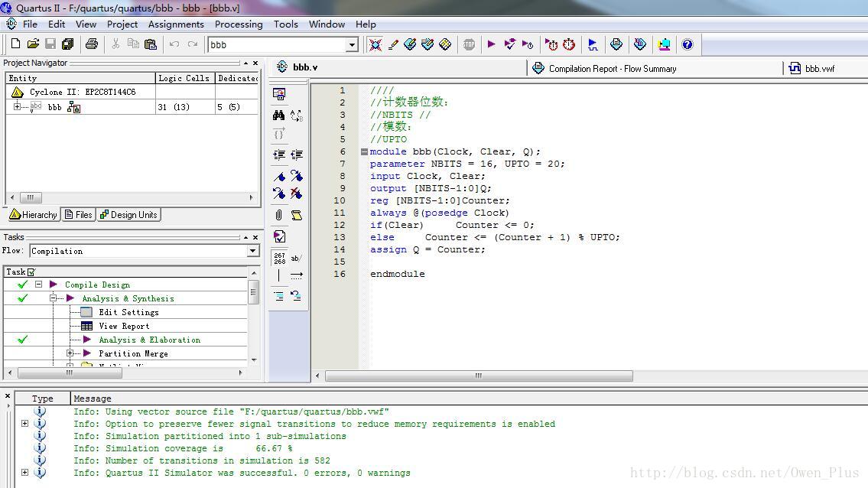The image size is (868, 488).
Task: Click the paperclip insert file icon
Action: (279, 215)
